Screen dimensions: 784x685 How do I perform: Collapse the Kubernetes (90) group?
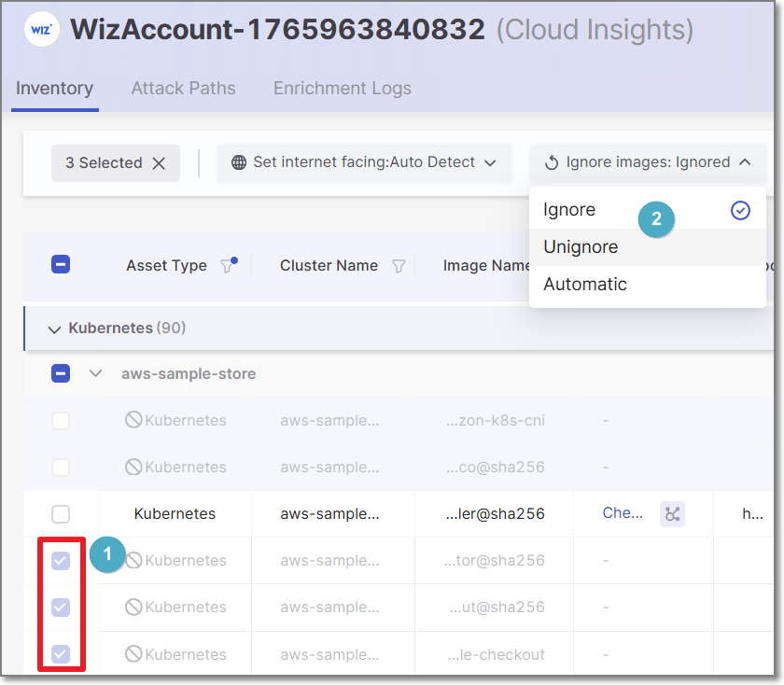54,329
